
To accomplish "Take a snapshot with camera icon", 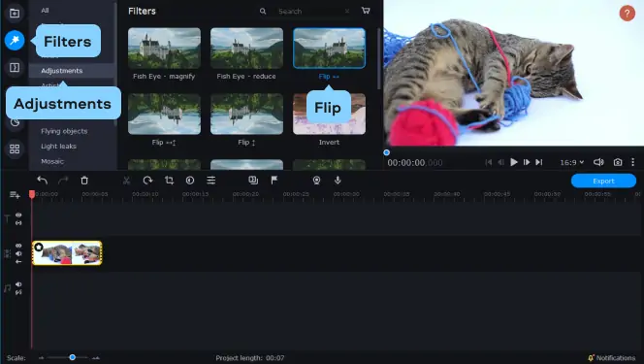I will 618,162.
